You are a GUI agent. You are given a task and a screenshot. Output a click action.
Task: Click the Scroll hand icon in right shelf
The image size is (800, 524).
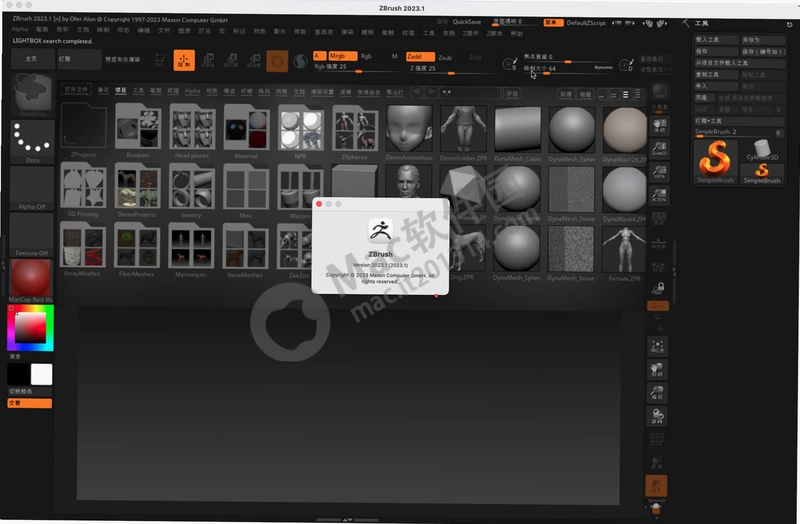point(659,125)
